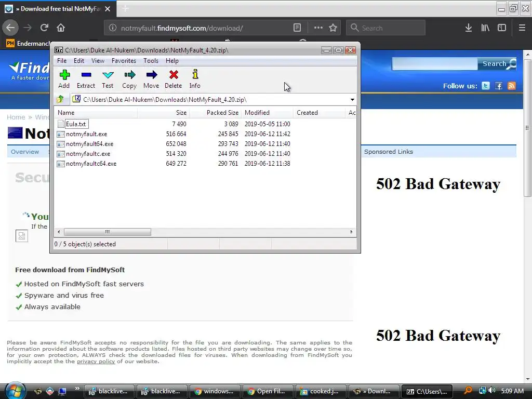Click the Windows Start orb
The height and width of the screenshot is (399, 532).
click(15, 391)
